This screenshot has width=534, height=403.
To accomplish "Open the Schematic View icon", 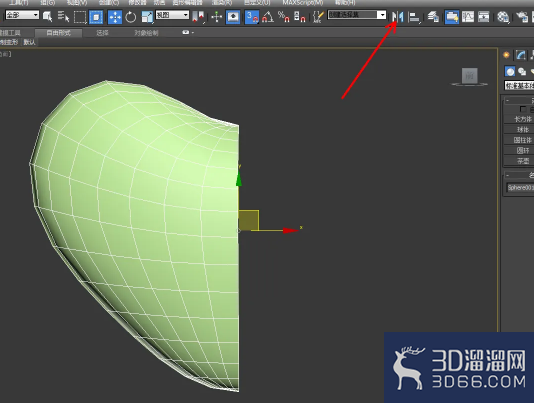I will click(x=484, y=16).
